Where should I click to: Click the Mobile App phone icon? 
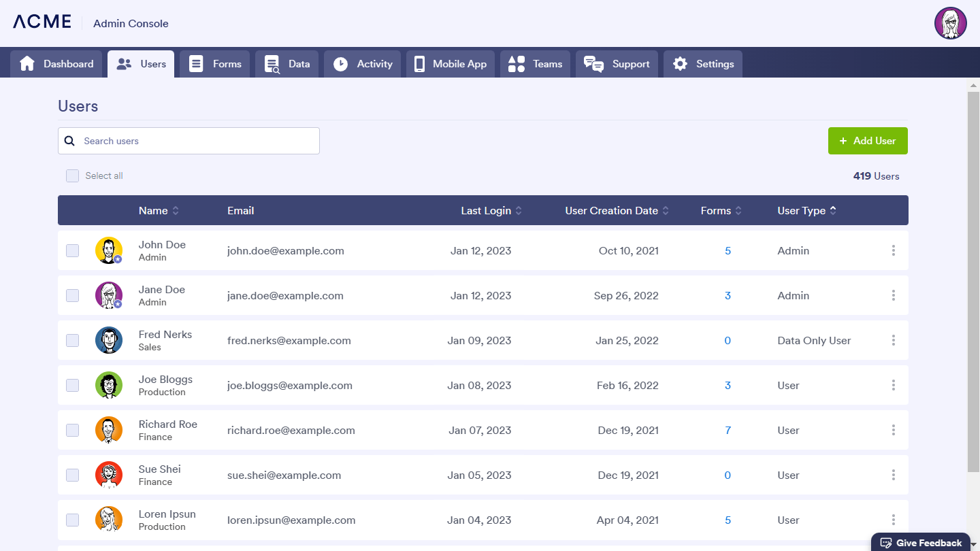419,64
